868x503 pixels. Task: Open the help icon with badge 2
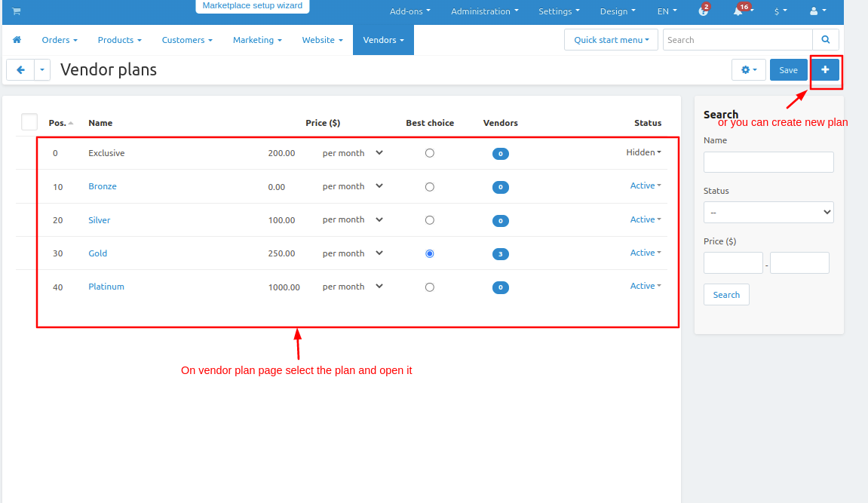[701, 11]
